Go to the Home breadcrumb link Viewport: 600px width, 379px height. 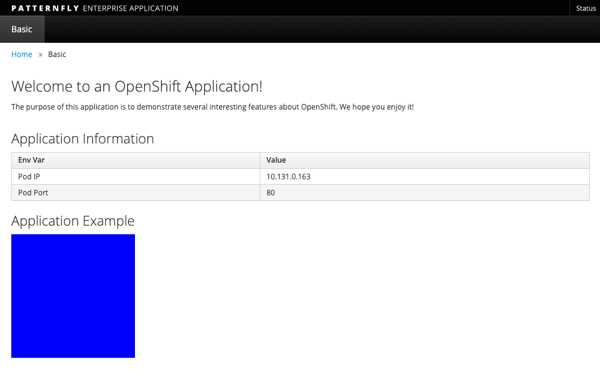(x=22, y=54)
